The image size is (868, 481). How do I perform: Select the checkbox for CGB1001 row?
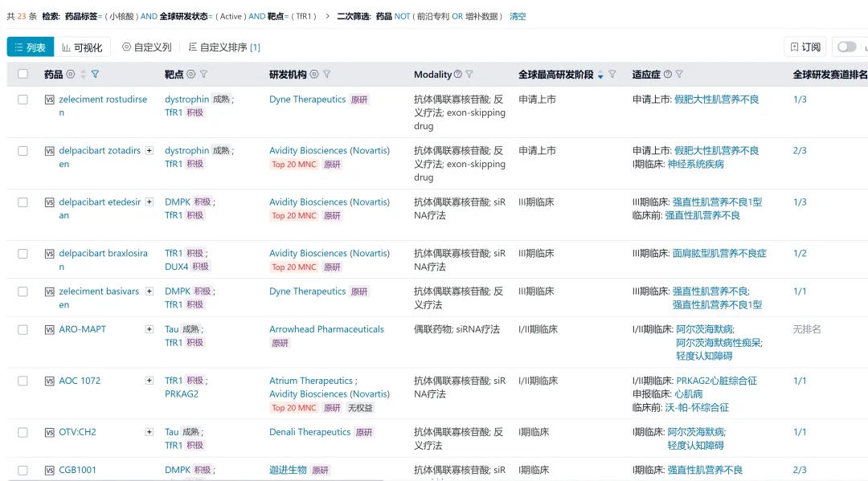click(x=23, y=471)
